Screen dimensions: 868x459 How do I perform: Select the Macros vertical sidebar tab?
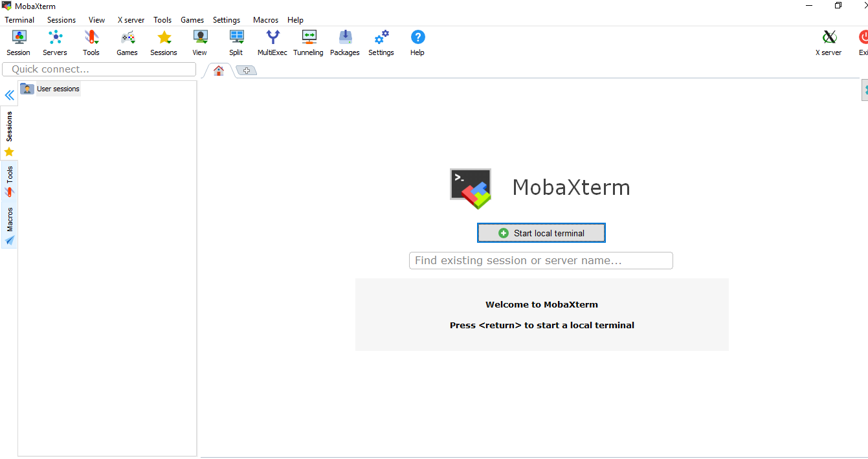tap(9, 225)
